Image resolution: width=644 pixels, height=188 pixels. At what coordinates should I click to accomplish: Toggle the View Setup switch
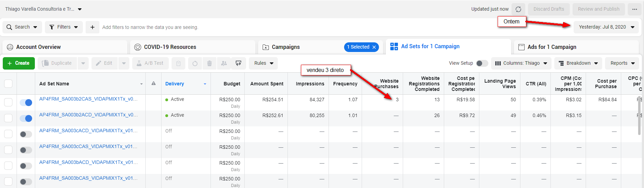click(482, 63)
